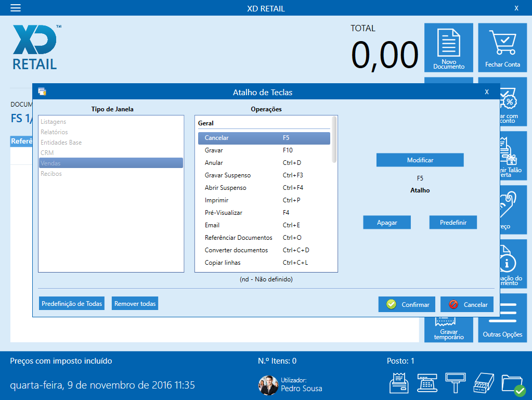Click Predefinição de Todas button
532x400 pixels.
72,304
